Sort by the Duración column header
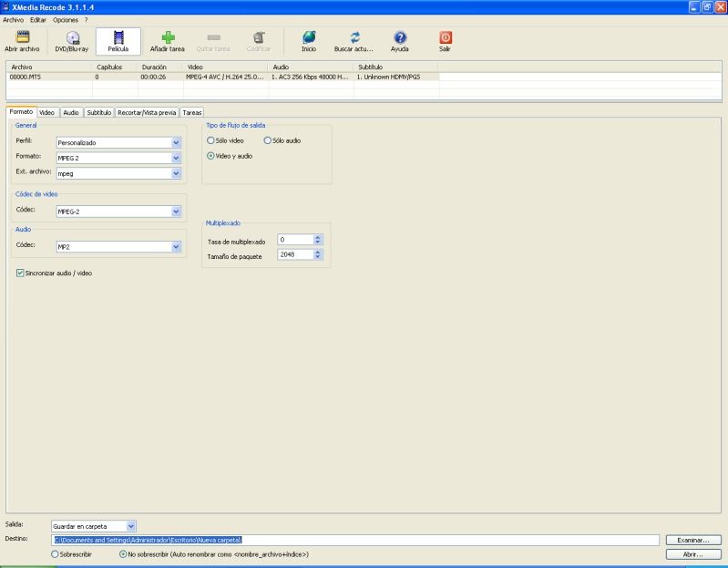Viewport: 728px width, 568px height. point(160,67)
